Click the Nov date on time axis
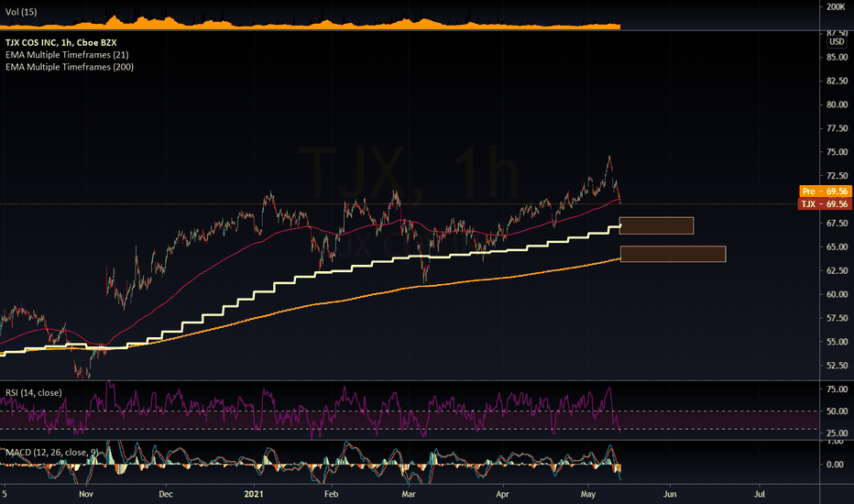 tap(86, 494)
